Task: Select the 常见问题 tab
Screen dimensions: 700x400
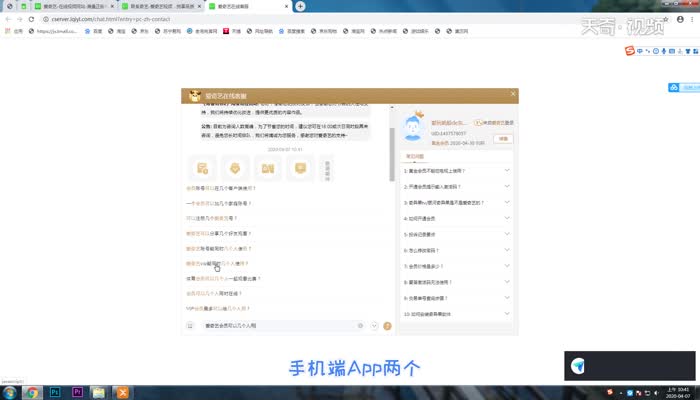Action: [x=415, y=156]
